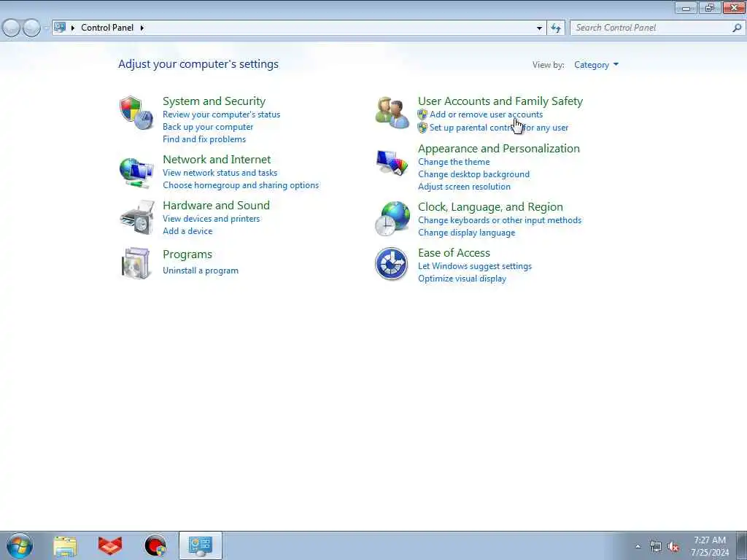Image resolution: width=747 pixels, height=560 pixels.
Task: Open User Accounts people icon
Action: (392, 112)
